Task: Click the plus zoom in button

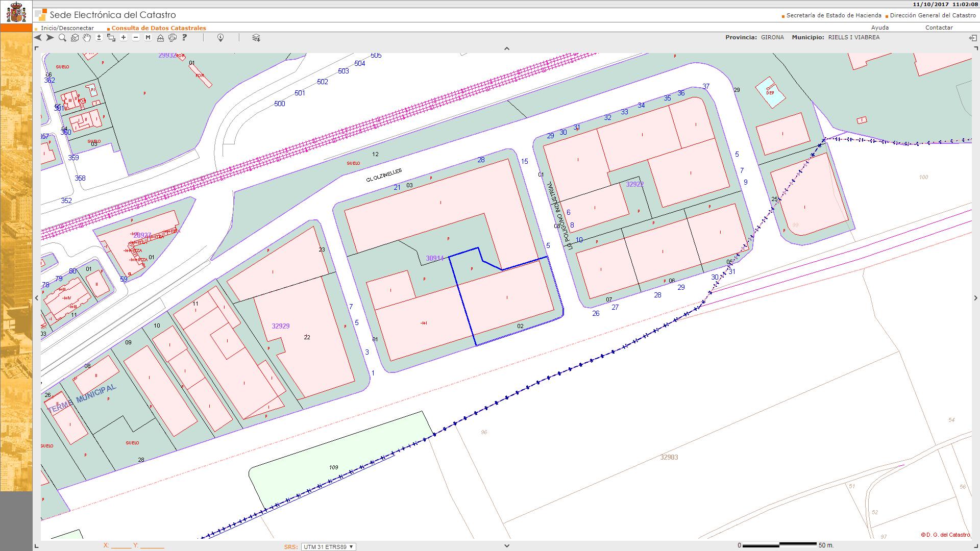Action: click(x=124, y=38)
